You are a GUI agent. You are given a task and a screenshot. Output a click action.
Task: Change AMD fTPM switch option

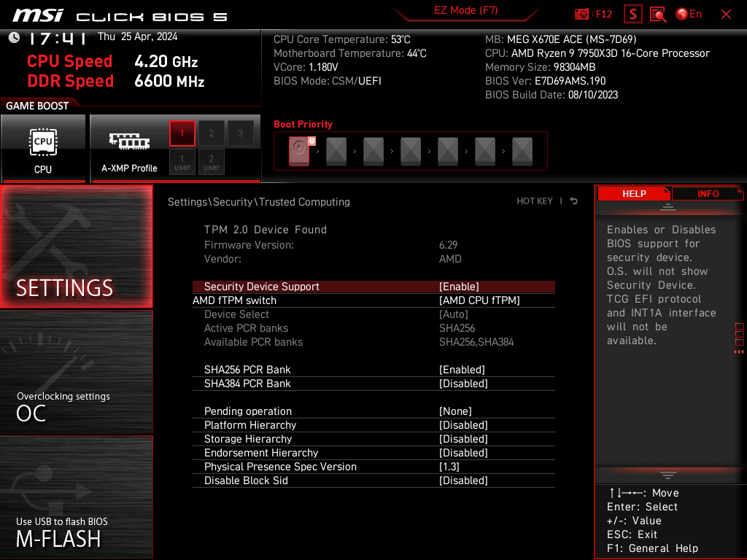[x=373, y=300]
